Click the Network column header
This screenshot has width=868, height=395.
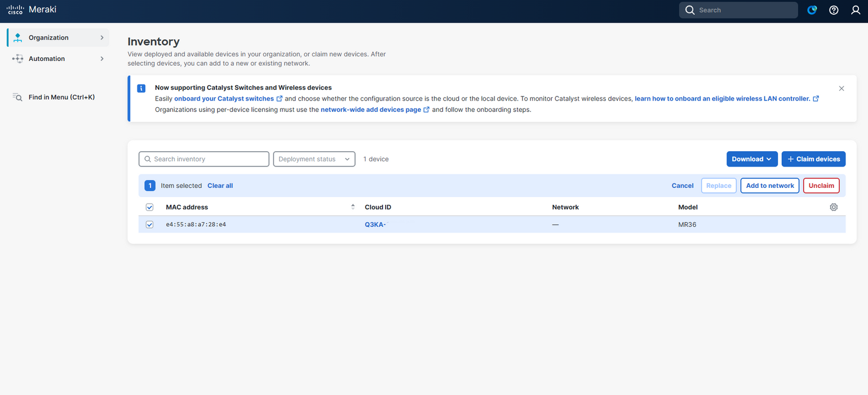565,207
